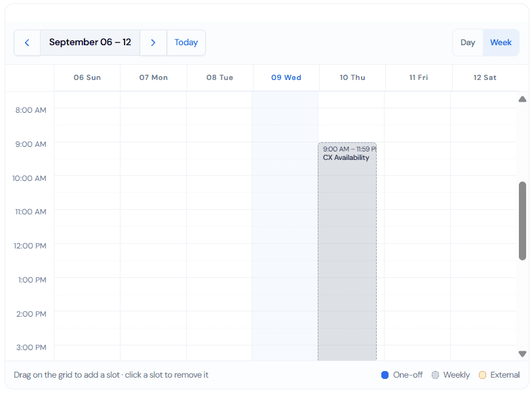
Task: Select the 12 Sat column header
Action: click(x=485, y=77)
